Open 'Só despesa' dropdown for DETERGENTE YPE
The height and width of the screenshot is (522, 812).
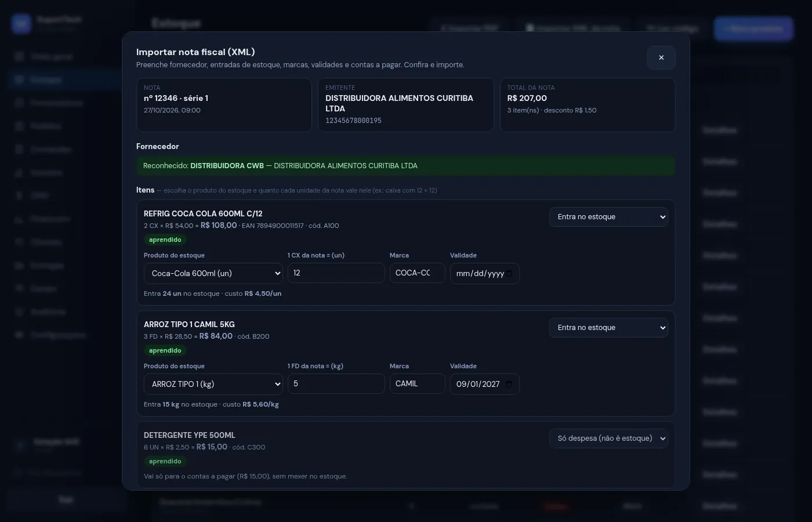coord(608,438)
